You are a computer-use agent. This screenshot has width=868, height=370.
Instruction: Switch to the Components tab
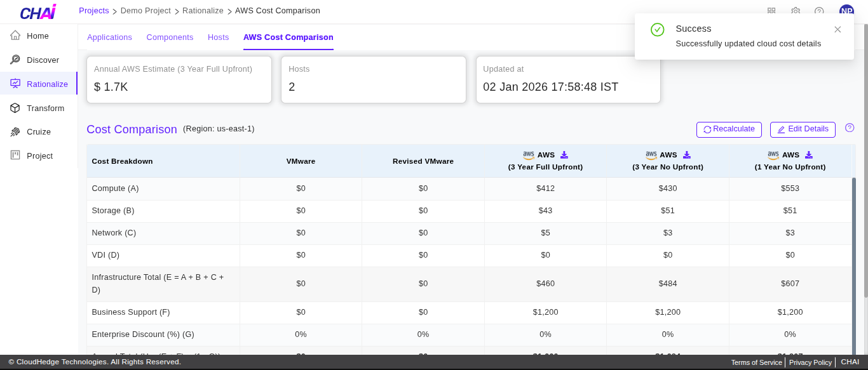click(170, 37)
